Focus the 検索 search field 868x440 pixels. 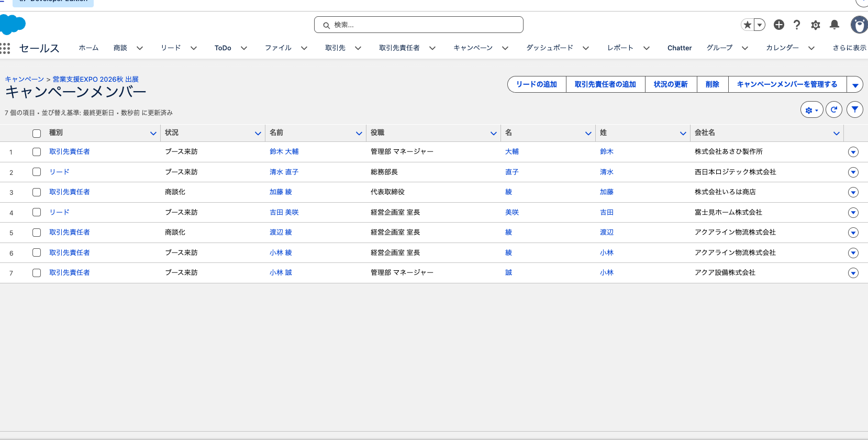[419, 25]
